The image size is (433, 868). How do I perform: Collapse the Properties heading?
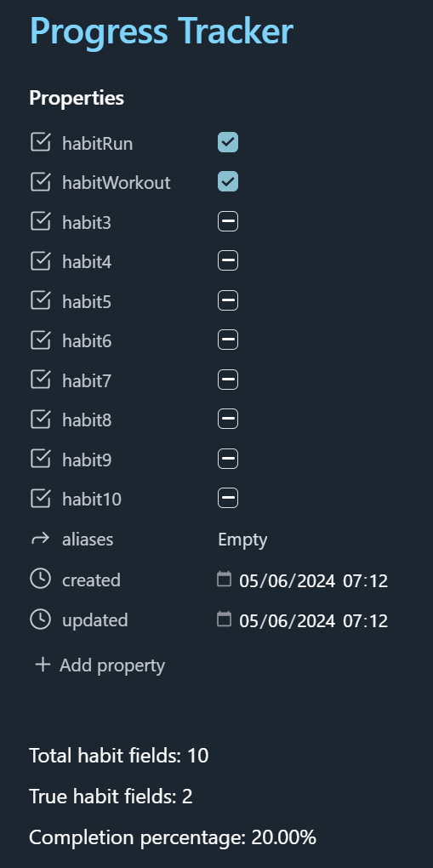click(77, 98)
